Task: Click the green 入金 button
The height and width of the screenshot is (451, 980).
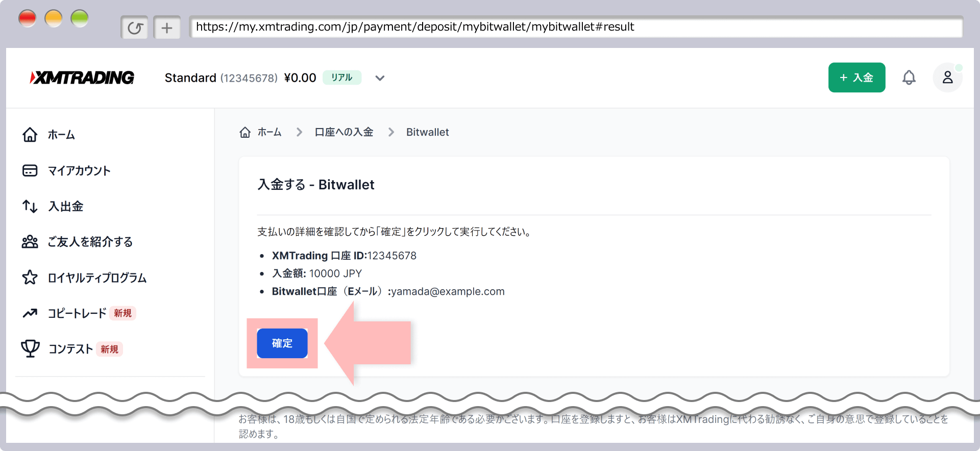Action: (856, 78)
